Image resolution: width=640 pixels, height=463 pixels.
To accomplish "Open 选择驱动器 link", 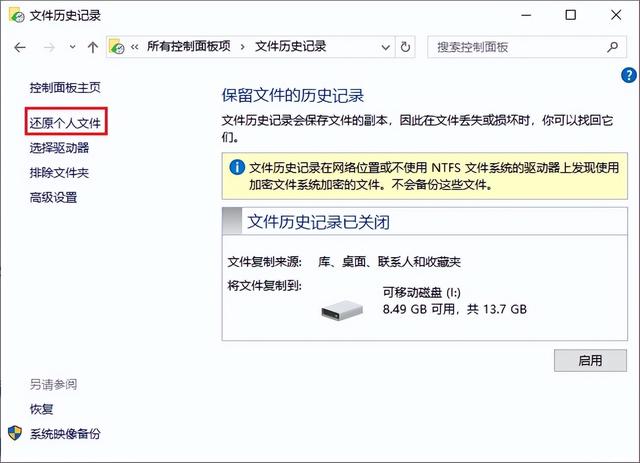I will pyautogui.click(x=59, y=148).
